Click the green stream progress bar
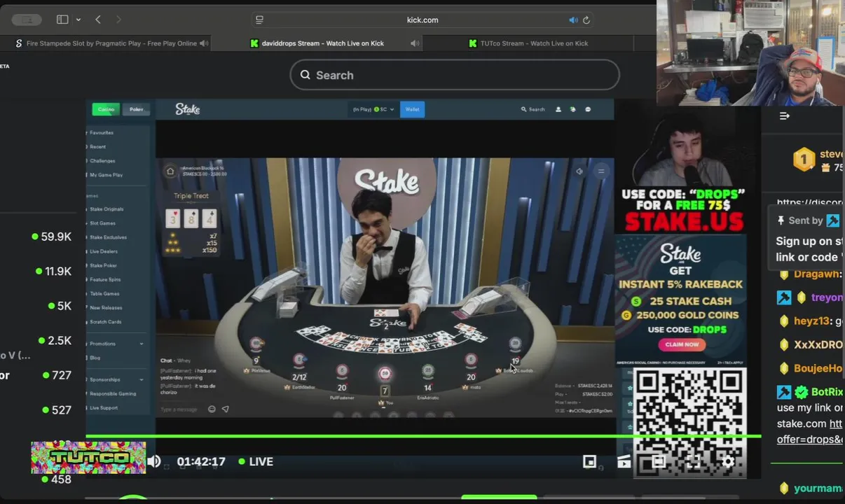The height and width of the screenshot is (504, 845). pos(423,436)
